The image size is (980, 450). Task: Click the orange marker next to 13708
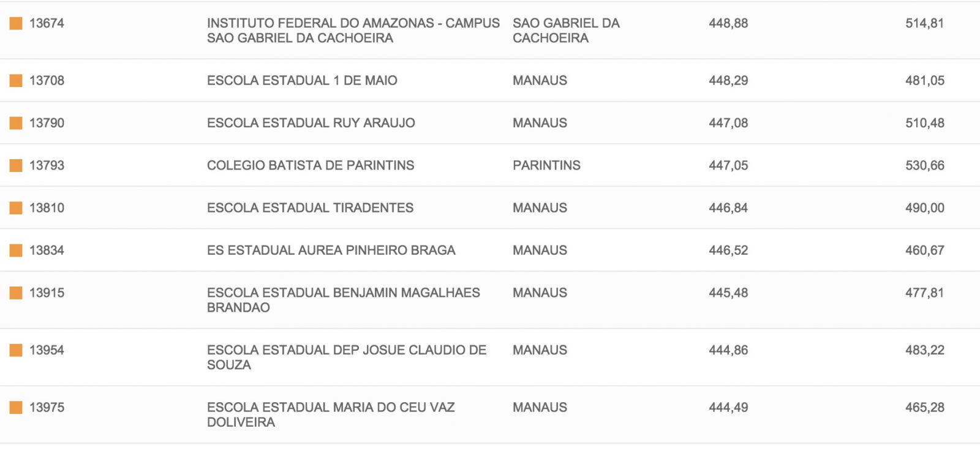[x=16, y=80]
